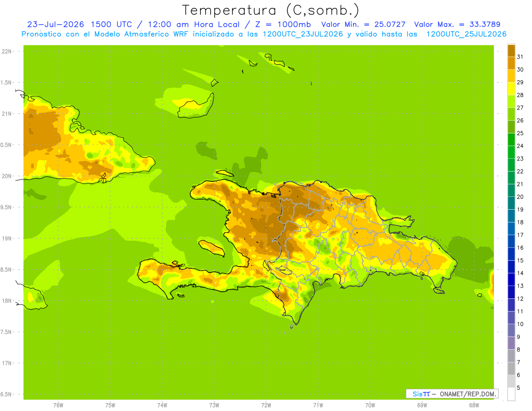532x411 pixels.
Task: Select the "23-Jul-2026 1500 UTC" timestamp text
Action: (x=79, y=24)
